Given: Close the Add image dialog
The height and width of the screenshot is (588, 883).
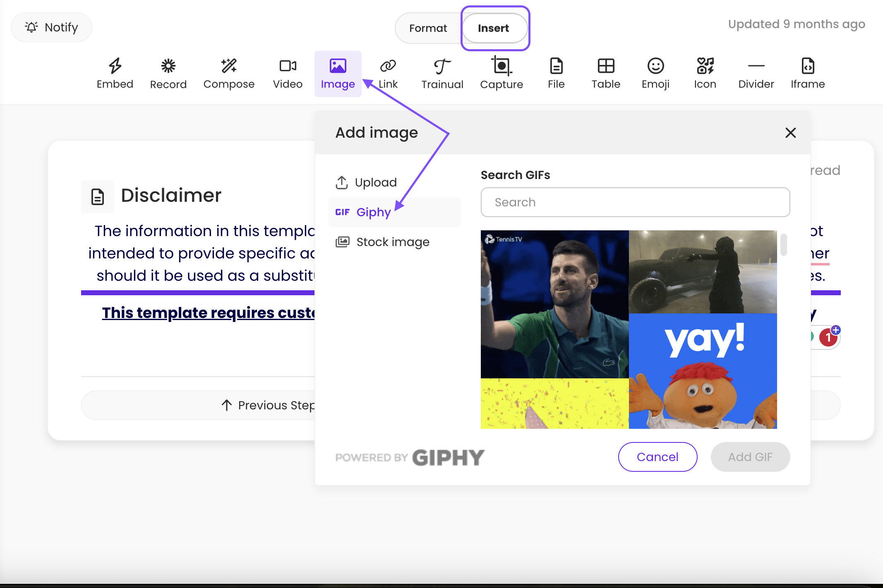Looking at the screenshot, I should 790,133.
